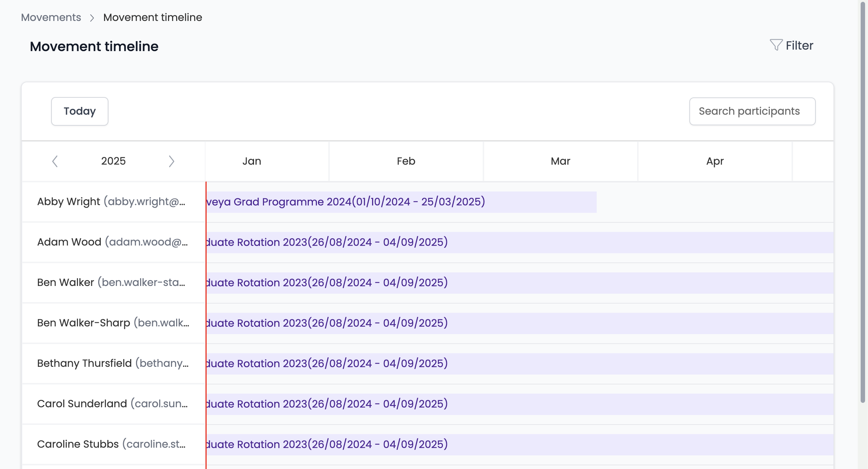Go to next year arrow
The width and height of the screenshot is (868, 469).
pyautogui.click(x=171, y=161)
